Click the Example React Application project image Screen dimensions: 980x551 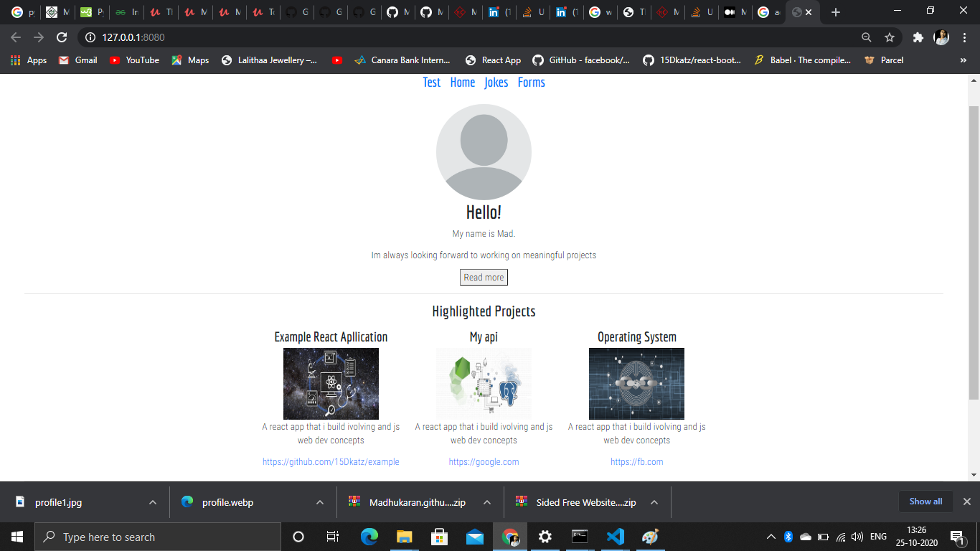(331, 384)
